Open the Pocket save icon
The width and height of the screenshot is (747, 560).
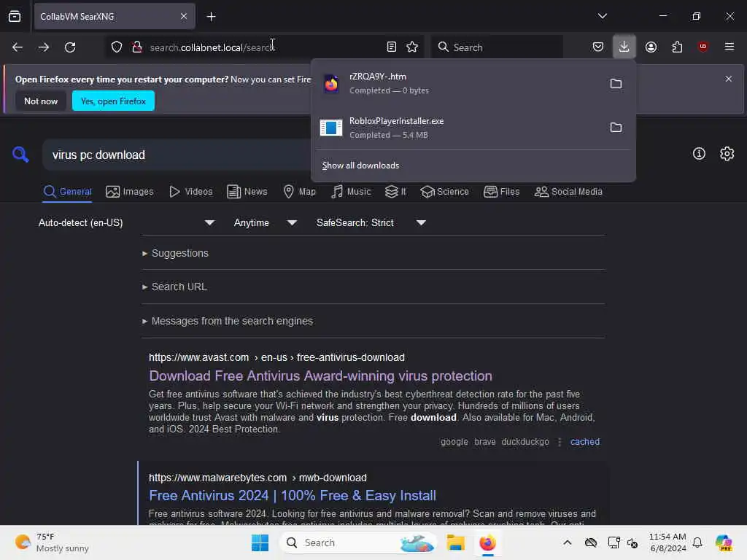tap(598, 47)
